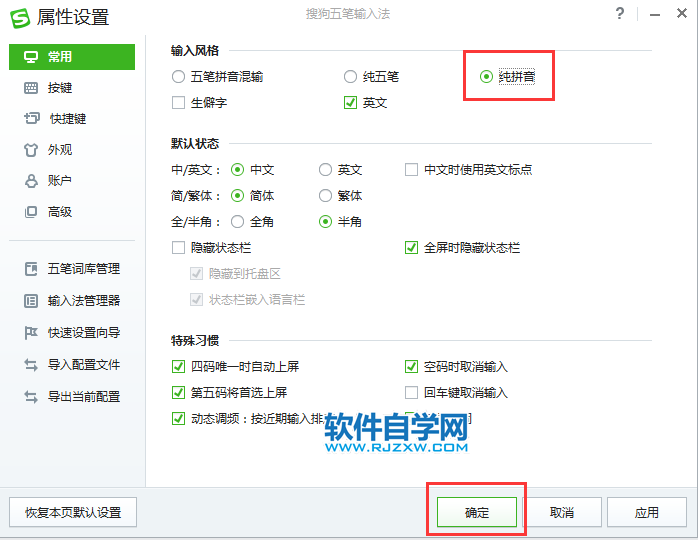Uncheck the 英文 checkbox under 输入风格

[x=350, y=103]
